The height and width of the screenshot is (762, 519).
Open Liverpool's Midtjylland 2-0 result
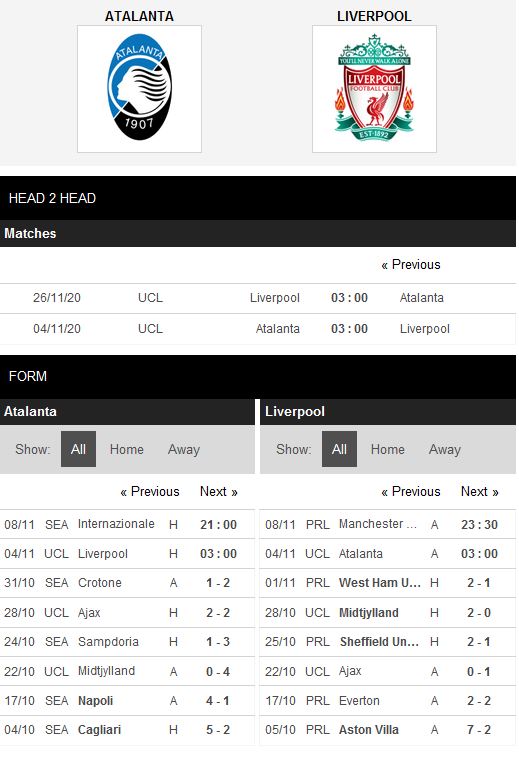point(388,613)
